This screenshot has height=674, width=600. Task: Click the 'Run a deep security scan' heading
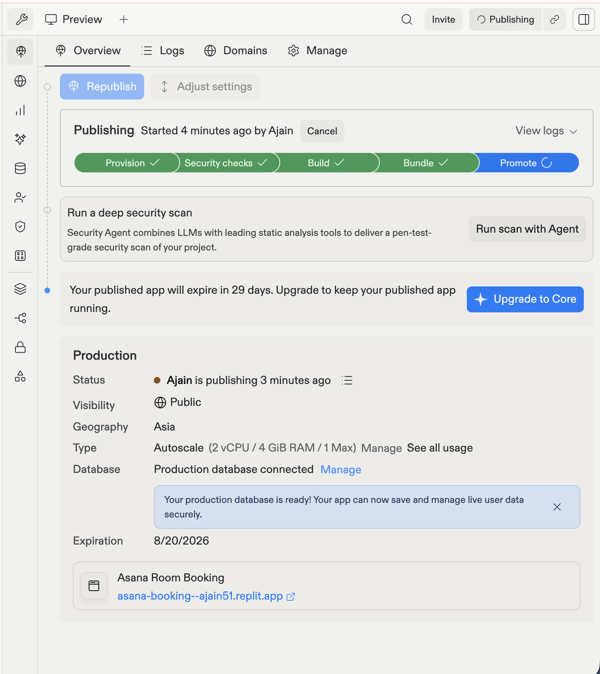[x=130, y=213]
